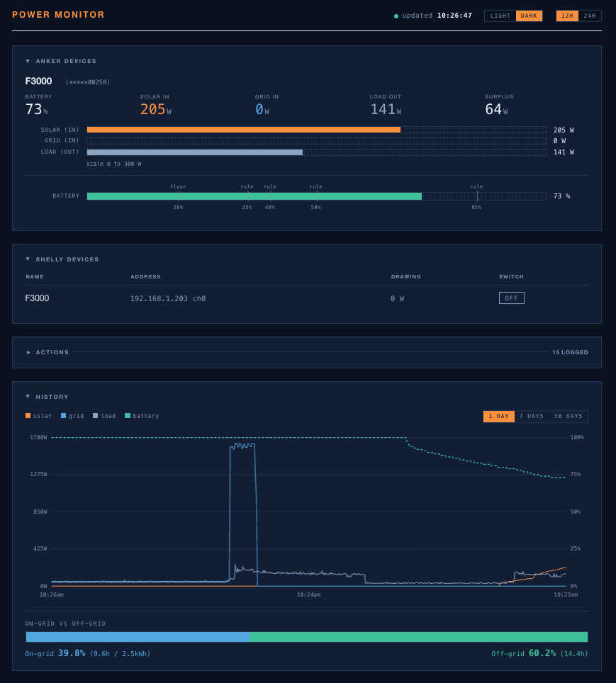This screenshot has height=683, width=616.
Task: Click the Grid In 0 W value
Action: click(262, 109)
